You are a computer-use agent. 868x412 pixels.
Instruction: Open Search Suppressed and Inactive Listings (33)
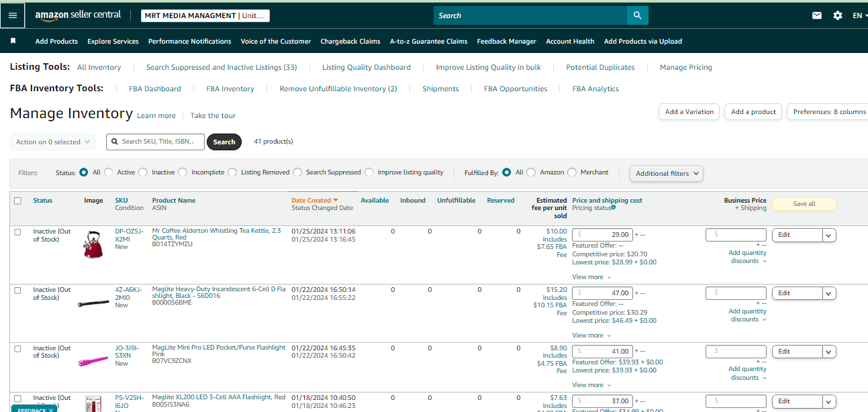click(222, 67)
